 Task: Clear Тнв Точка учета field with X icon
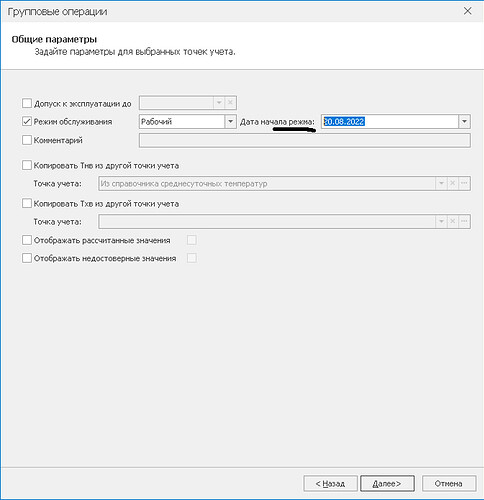pos(452,183)
